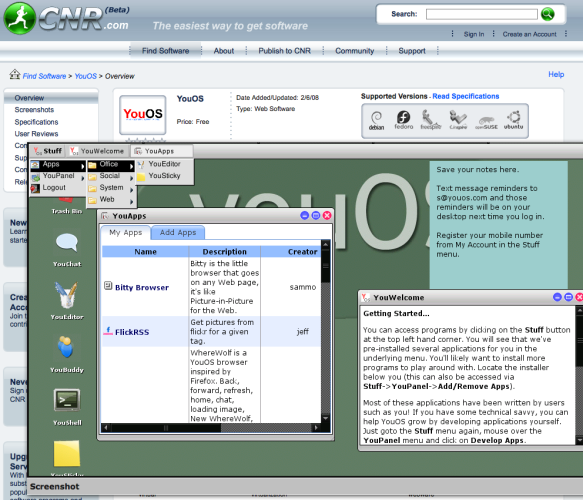Close the YouApps window

327,215
